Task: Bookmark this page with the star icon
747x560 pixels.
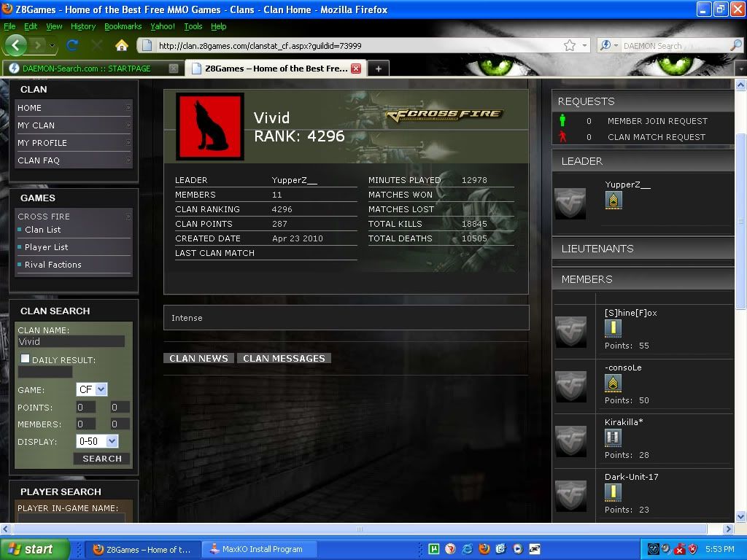Action: pos(569,45)
